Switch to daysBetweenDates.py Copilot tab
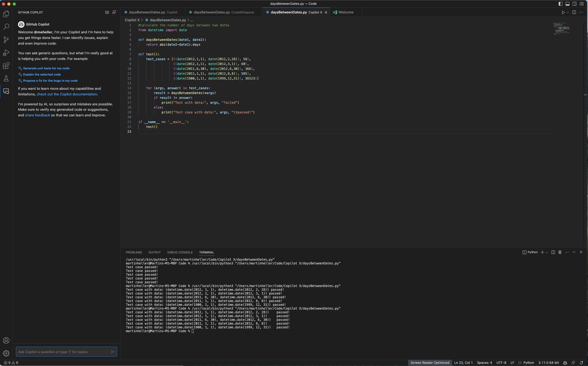588x366 pixels. (153, 12)
